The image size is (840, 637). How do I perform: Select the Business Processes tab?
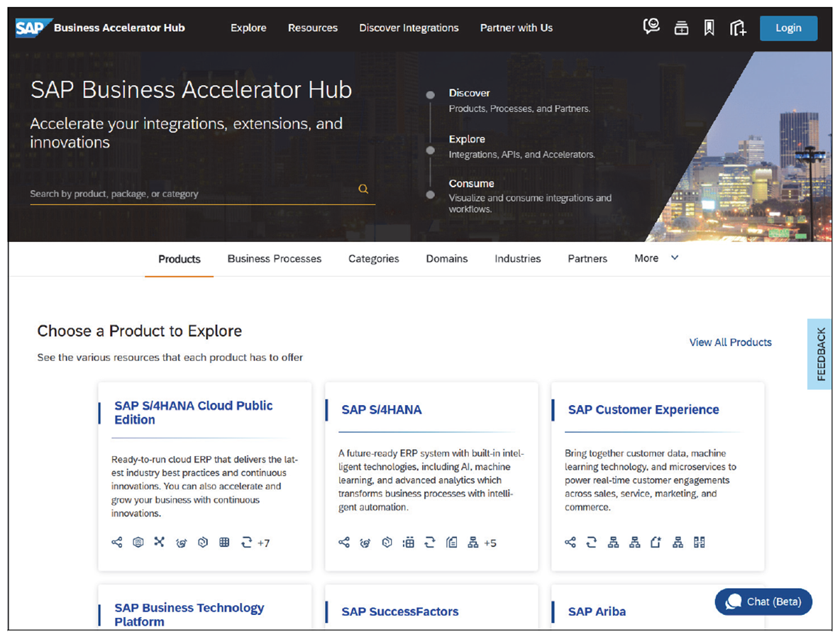click(x=274, y=258)
